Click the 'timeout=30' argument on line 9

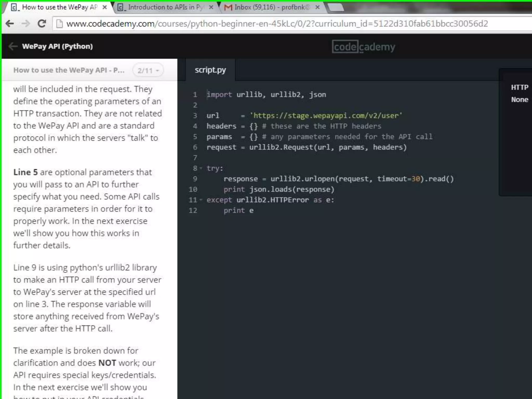399,179
